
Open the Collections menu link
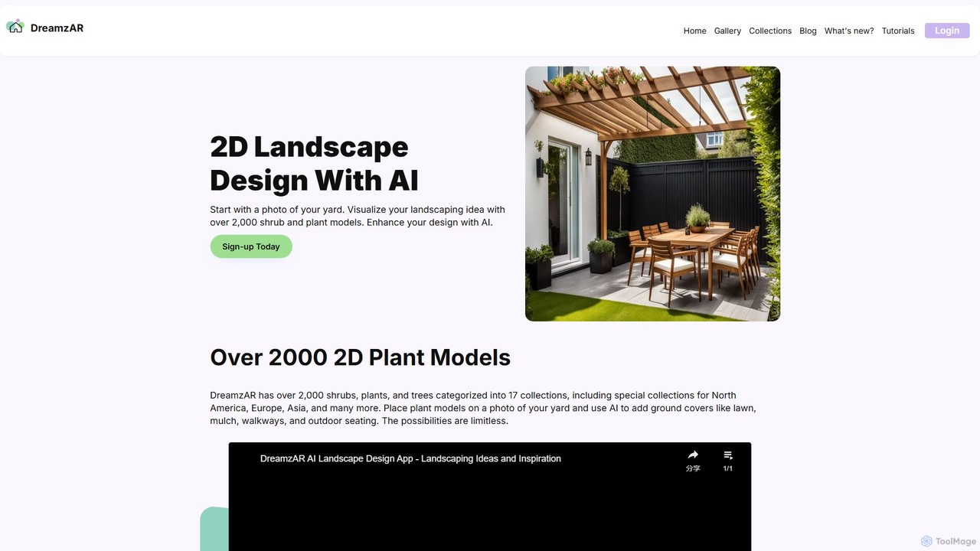tap(770, 31)
